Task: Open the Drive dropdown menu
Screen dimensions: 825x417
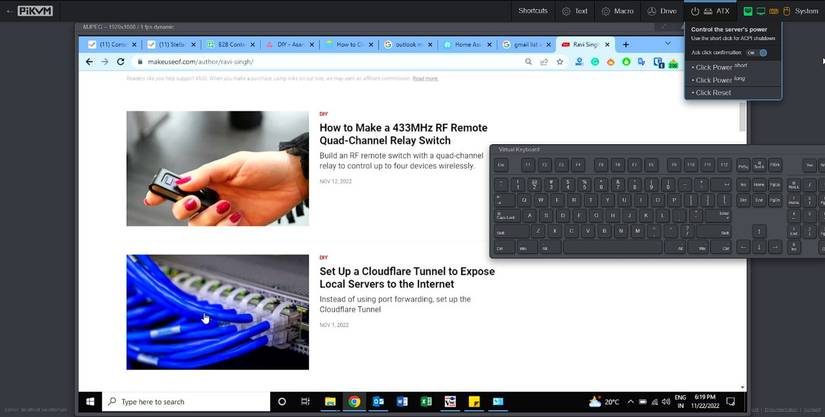Action: [x=661, y=11]
